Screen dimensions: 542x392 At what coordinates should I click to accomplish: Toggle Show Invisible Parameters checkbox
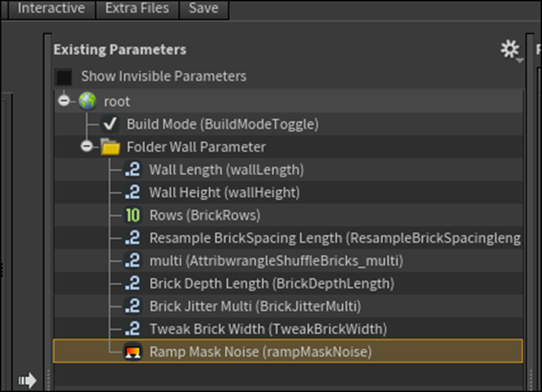point(63,77)
